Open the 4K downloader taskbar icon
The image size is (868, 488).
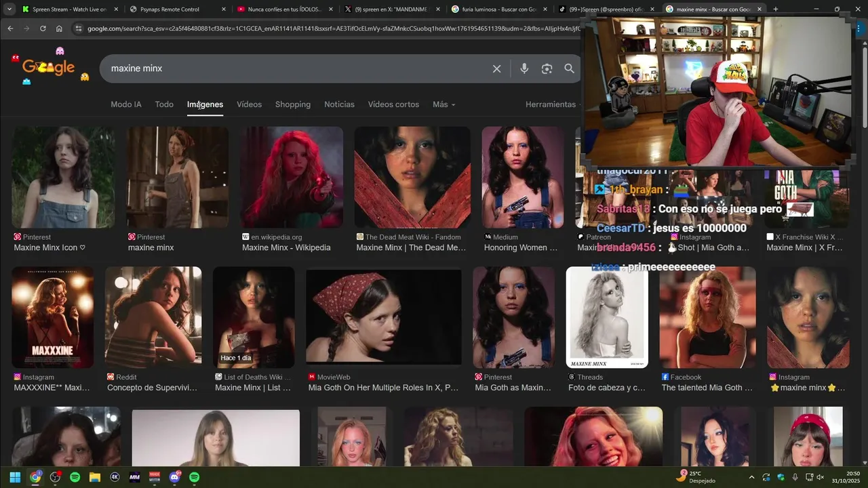115,477
